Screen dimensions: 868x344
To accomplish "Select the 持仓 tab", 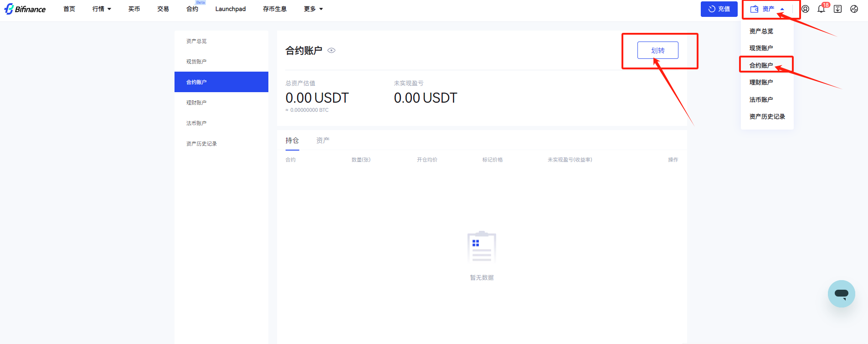I will pos(292,141).
